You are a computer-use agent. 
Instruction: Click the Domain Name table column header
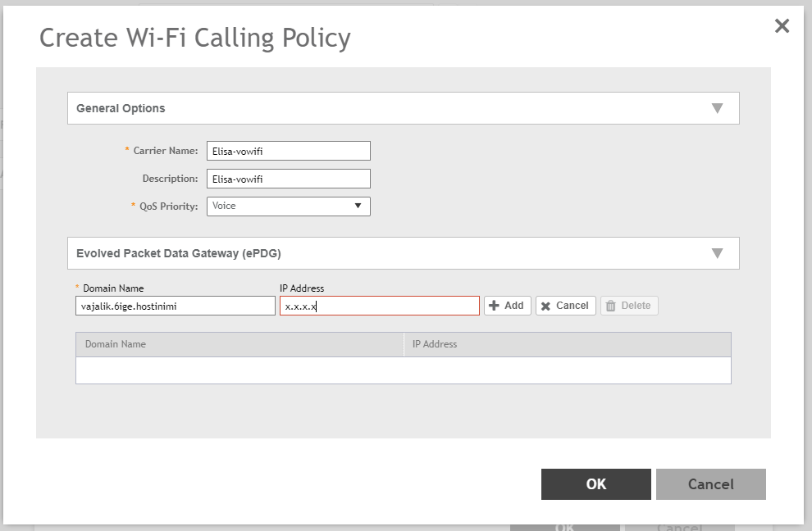coord(239,344)
